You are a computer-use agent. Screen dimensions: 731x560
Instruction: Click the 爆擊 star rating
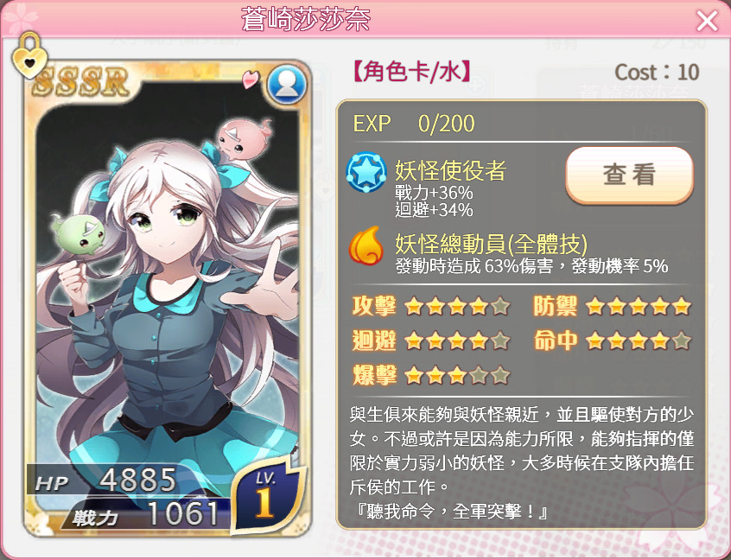[x=457, y=375]
